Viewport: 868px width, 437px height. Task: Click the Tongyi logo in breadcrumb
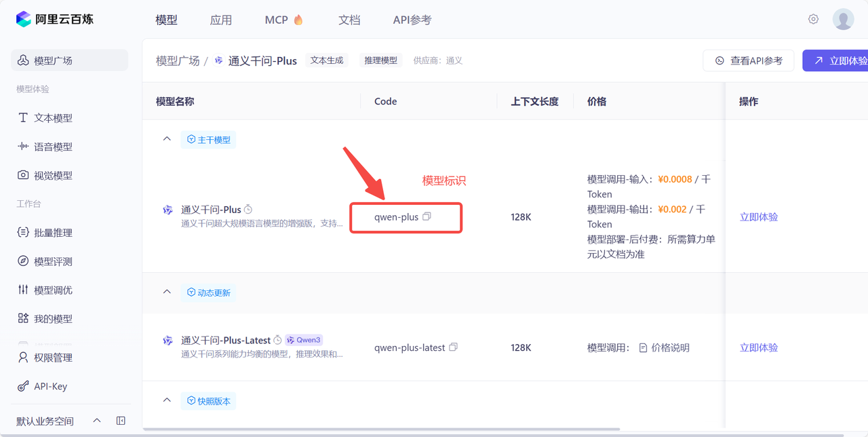pyautogui.click(x=218, y=60)
